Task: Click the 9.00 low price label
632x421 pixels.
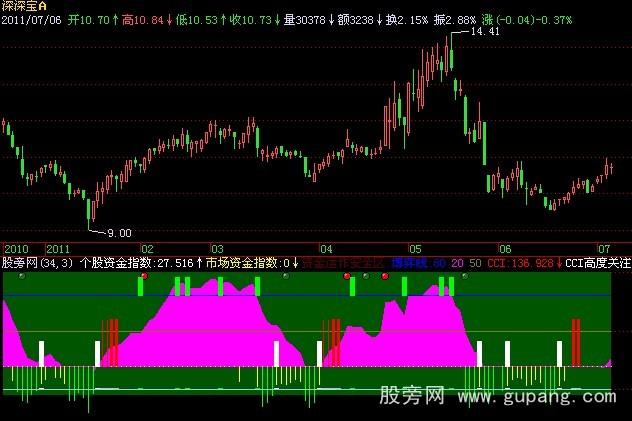Action: point(118,233)
